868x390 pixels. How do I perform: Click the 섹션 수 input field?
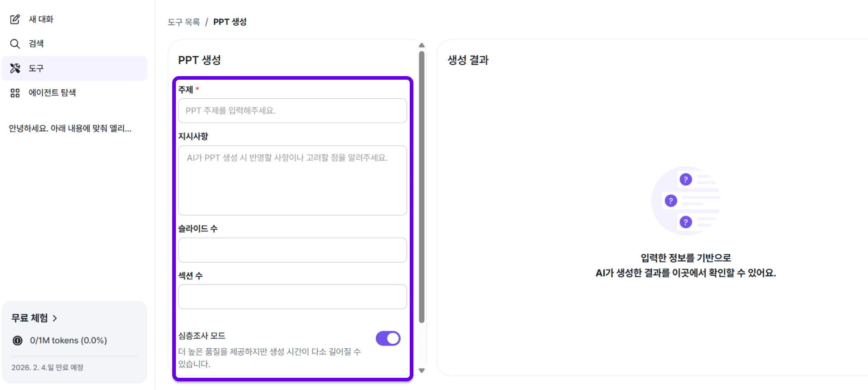pos(292,297)
